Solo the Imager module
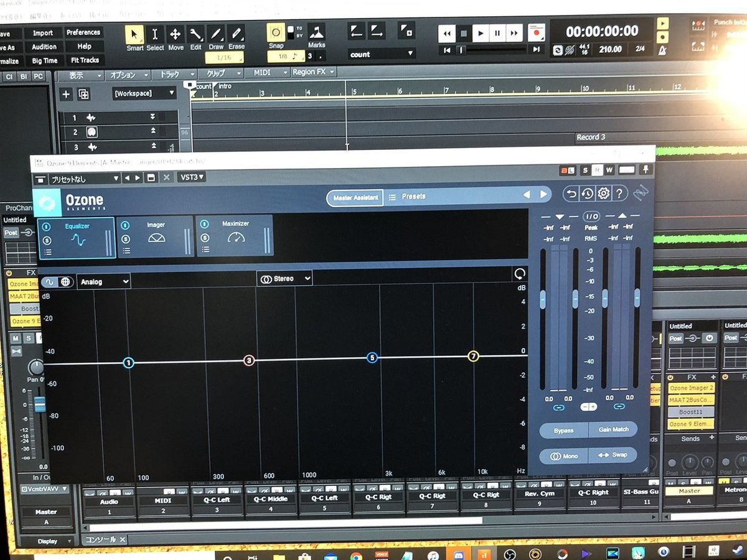Viewport: 747px width, 560px height. pos(126,239)
